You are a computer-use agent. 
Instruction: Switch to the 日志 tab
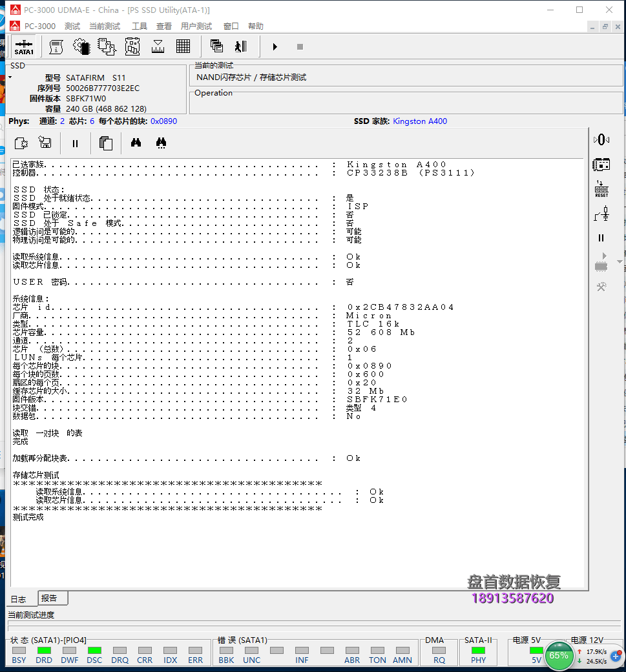click(x=19, y=599)
